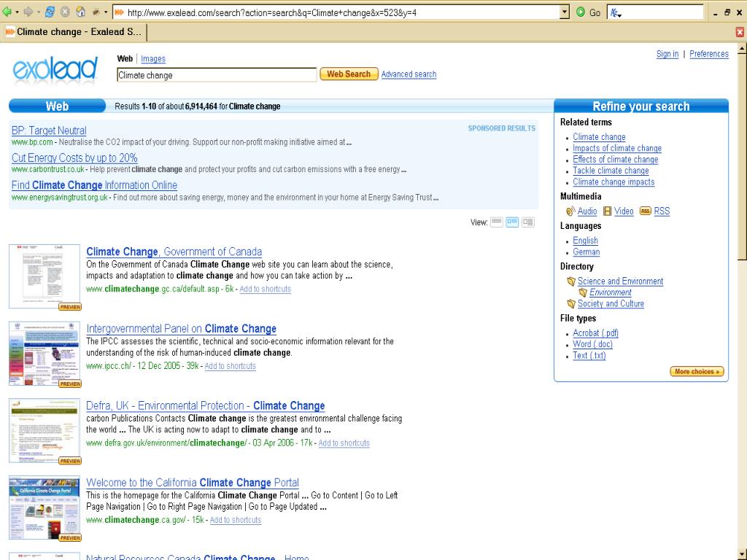The width and height of the screenshot is (747, 560).
Task: Click the grey forward arrow
Action: tap(28, 12)
